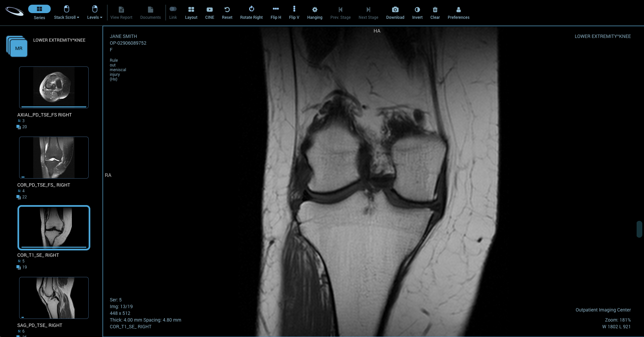The height and width of the screenshot is (337, 644).
Task: Open the COR_PD_TSE_FS_ RIGHT series thumbnail
Action: (x=54, y=157)
